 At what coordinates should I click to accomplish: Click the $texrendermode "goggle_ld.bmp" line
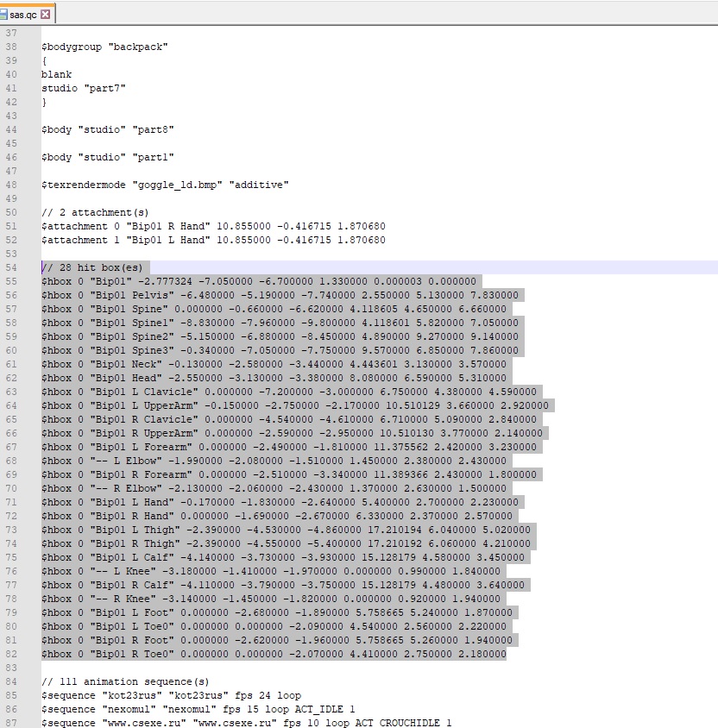click(x=165, y=185)
